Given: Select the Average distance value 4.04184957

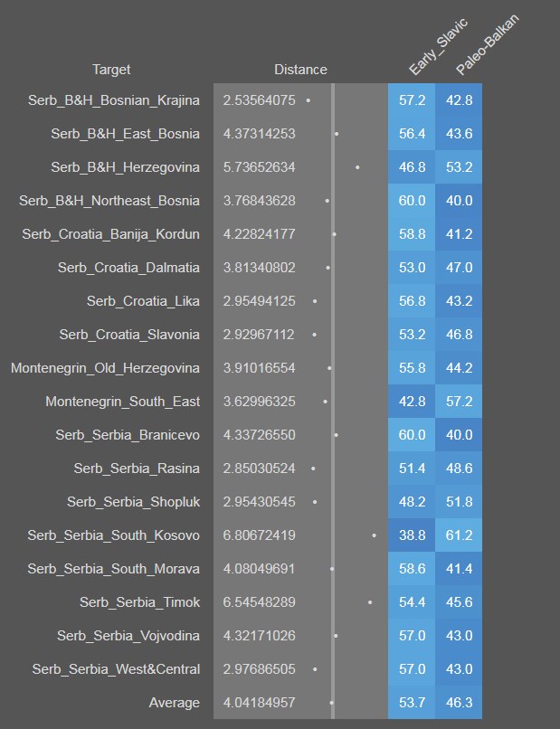Looking at the screenshot, I should click(x=260, y=703).
